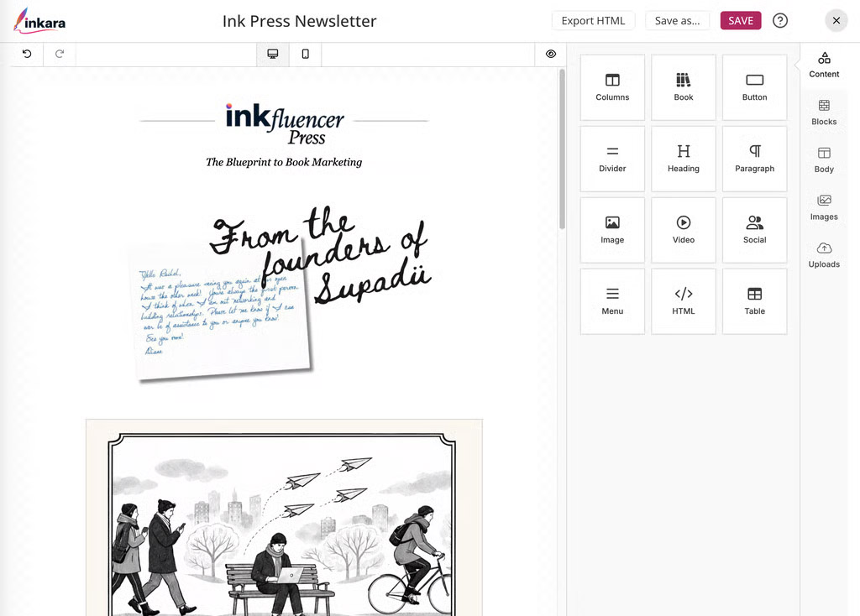
Task: Close the editor with X button
Action: 836,21
